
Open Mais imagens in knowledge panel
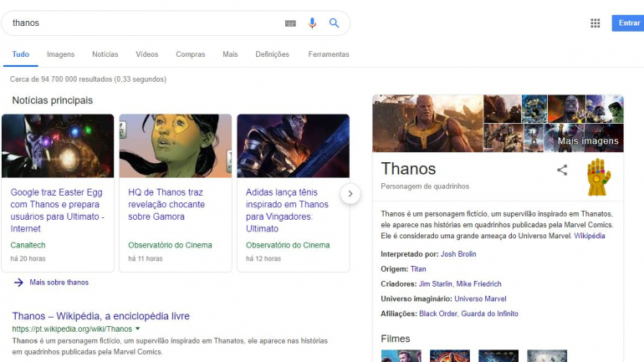588,140
